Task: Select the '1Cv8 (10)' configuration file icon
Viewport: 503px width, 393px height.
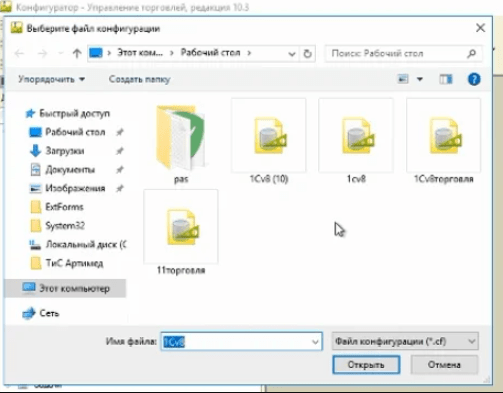Action: click(269, 135)
